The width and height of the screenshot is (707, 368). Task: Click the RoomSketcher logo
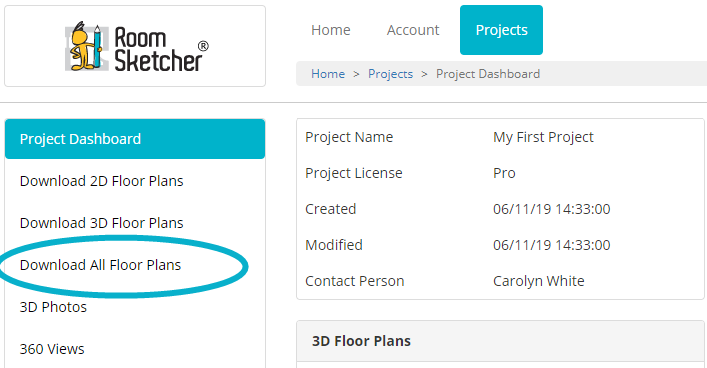(x=137, y=46)
